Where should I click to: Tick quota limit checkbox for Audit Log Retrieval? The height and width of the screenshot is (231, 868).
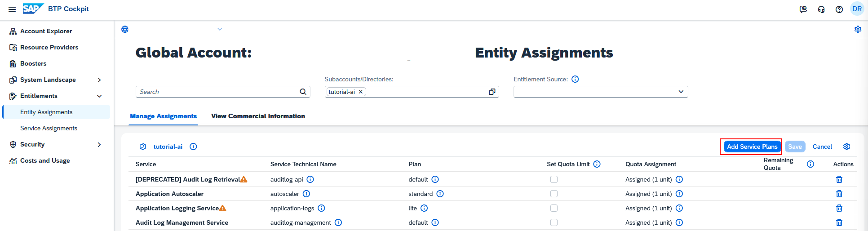[x=554, y=179]
